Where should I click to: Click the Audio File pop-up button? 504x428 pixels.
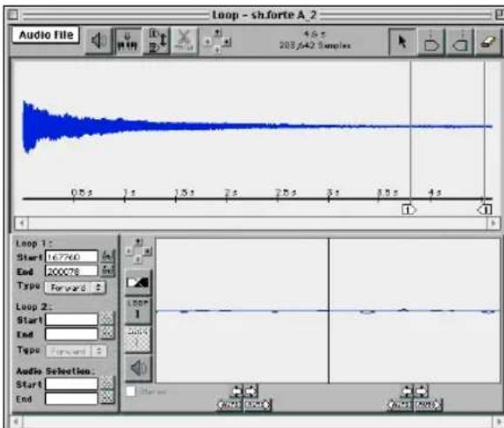coord(45,35)
